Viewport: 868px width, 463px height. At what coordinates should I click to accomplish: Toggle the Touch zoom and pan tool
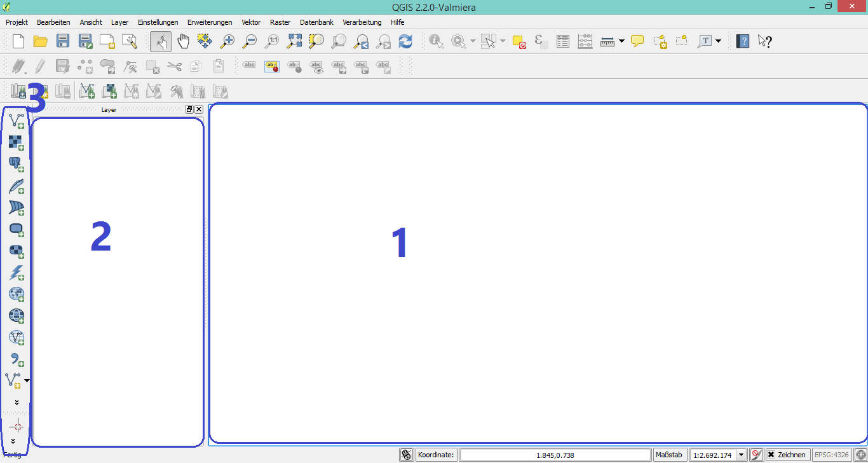point(161,42)
